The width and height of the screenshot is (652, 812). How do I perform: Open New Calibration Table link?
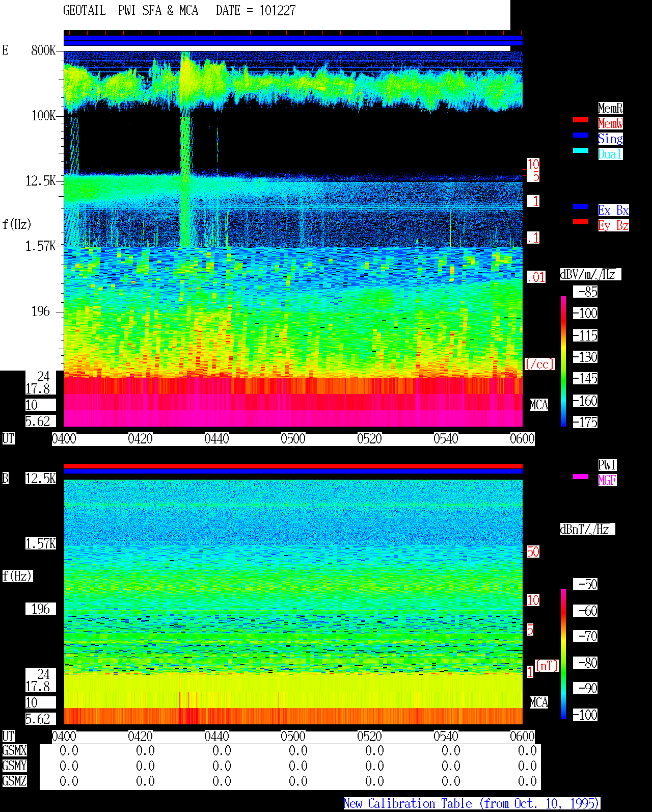(472, 803)
